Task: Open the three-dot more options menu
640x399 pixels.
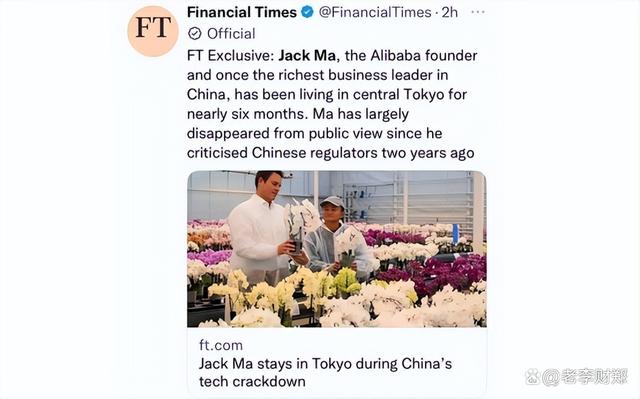Action: [478, 12]
